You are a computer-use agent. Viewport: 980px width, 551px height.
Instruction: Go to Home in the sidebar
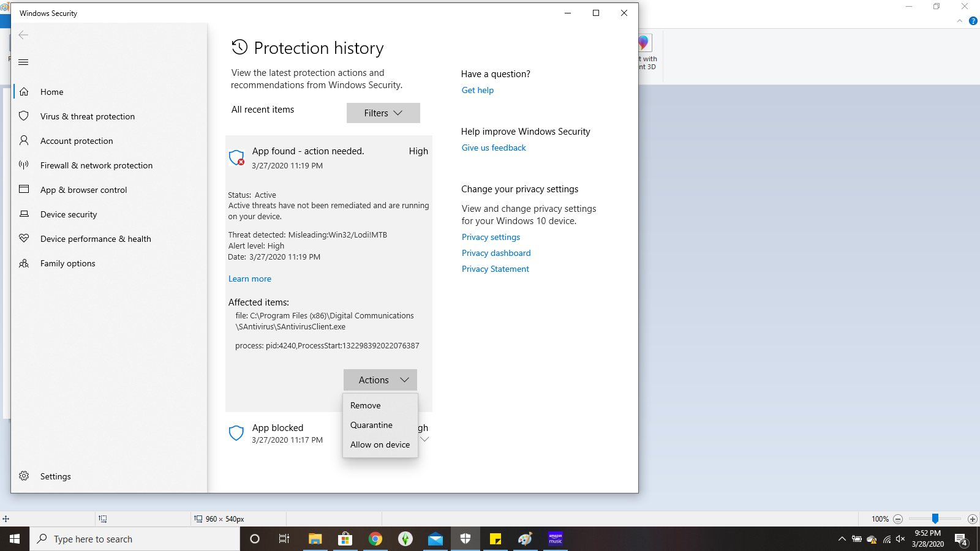coord(109,92)
